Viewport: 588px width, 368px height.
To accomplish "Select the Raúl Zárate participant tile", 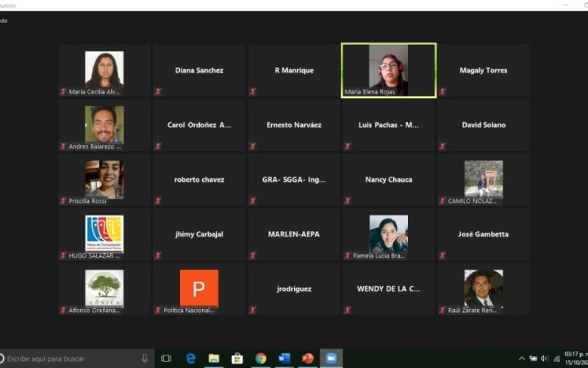I will point(483,289).
